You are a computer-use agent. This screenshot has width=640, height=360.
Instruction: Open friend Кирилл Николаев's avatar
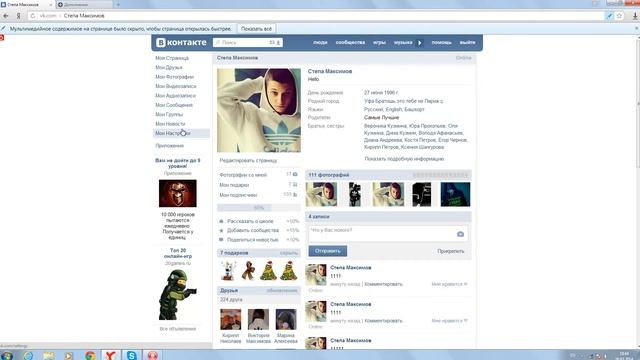[x=231, y=319]
